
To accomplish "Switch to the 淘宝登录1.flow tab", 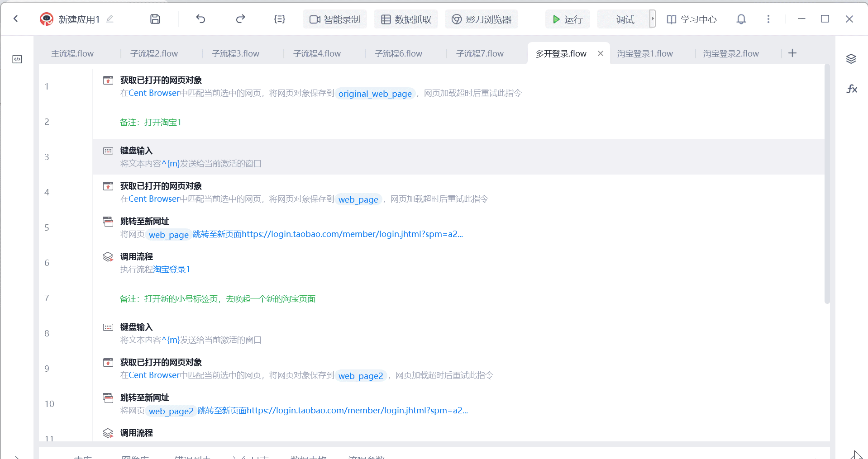I will point(644,54).
